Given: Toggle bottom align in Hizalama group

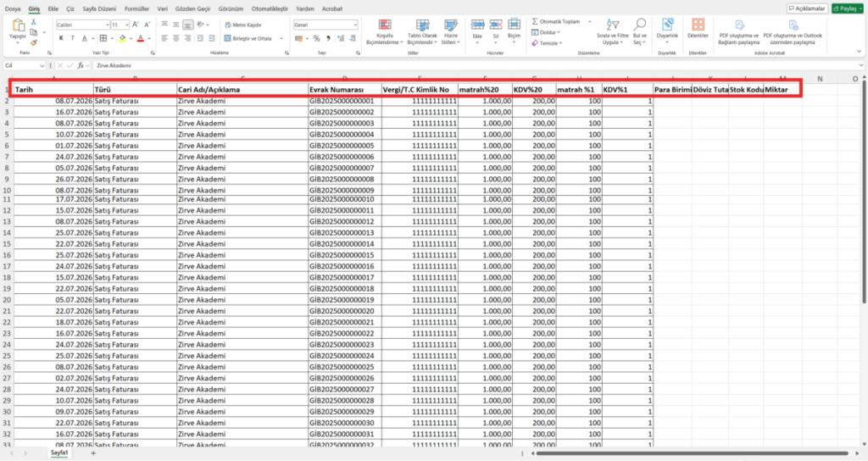Looking at the screenshot, I should pos(187,25).
